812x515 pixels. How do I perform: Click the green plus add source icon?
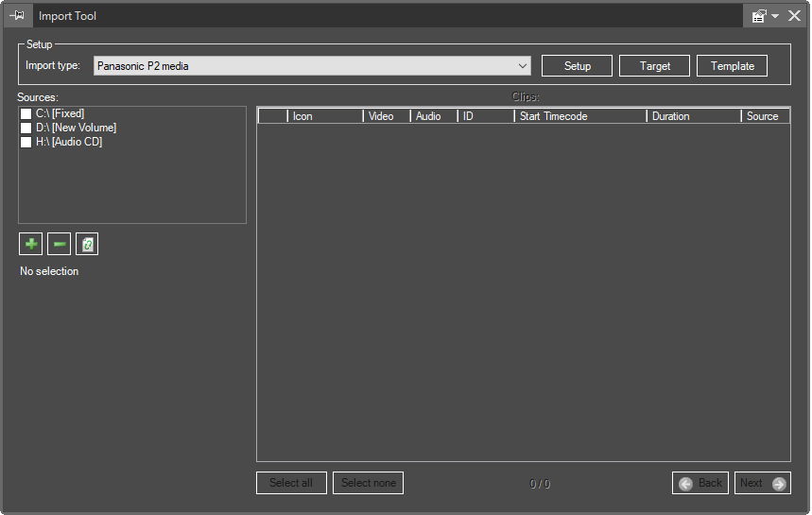[x=30, y=245]
